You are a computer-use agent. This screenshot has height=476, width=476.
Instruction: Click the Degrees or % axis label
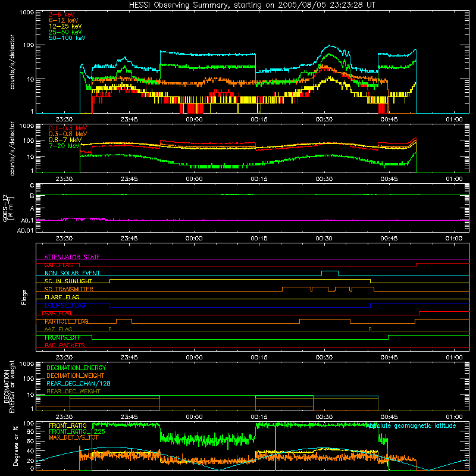click(15, 446)
